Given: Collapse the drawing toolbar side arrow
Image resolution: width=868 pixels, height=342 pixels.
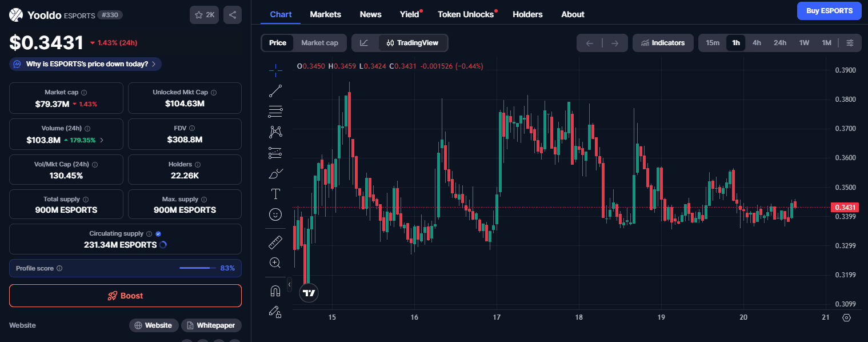Looking at the screenshot, I should pos(289,284).
